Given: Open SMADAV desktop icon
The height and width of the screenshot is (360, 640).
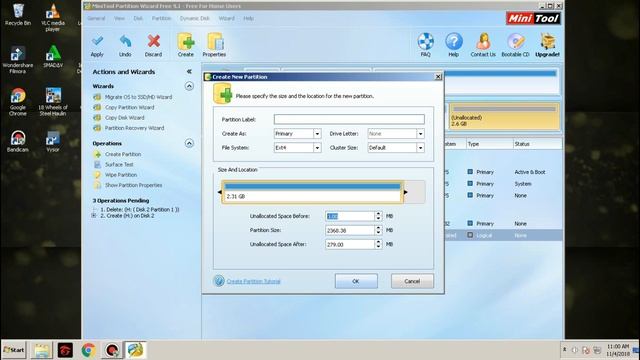Looking at the screenshot, I should point(53,56).
